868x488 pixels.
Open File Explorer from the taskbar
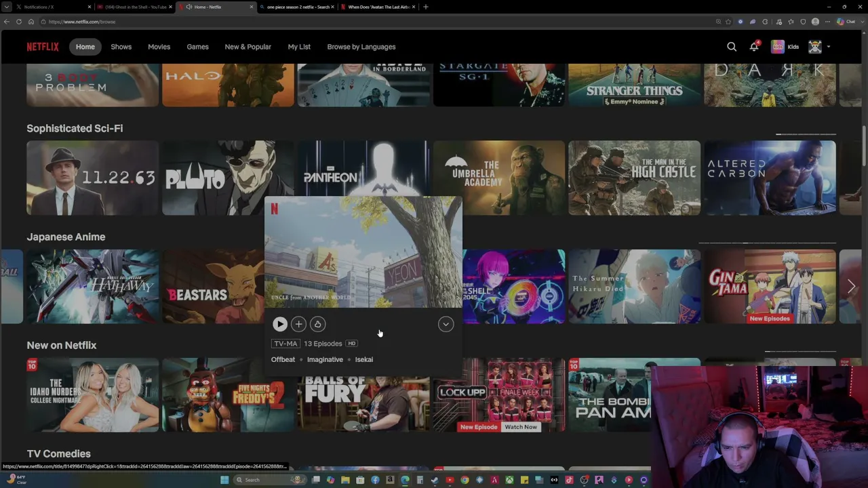tap(345, 480)
